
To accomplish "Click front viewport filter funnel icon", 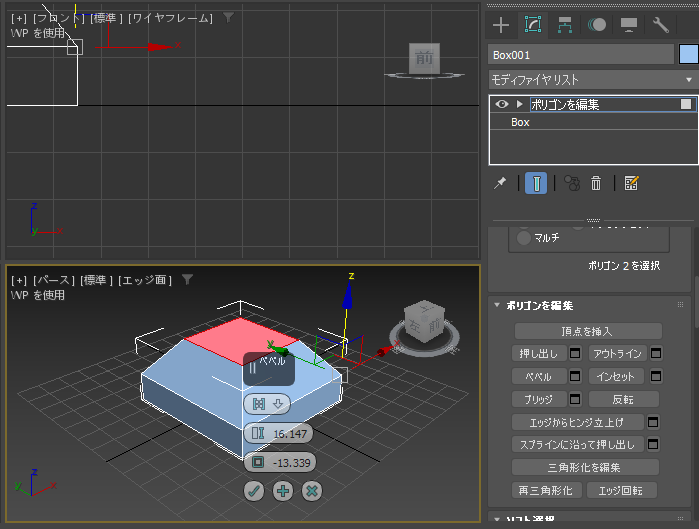I will coord(228,18).
